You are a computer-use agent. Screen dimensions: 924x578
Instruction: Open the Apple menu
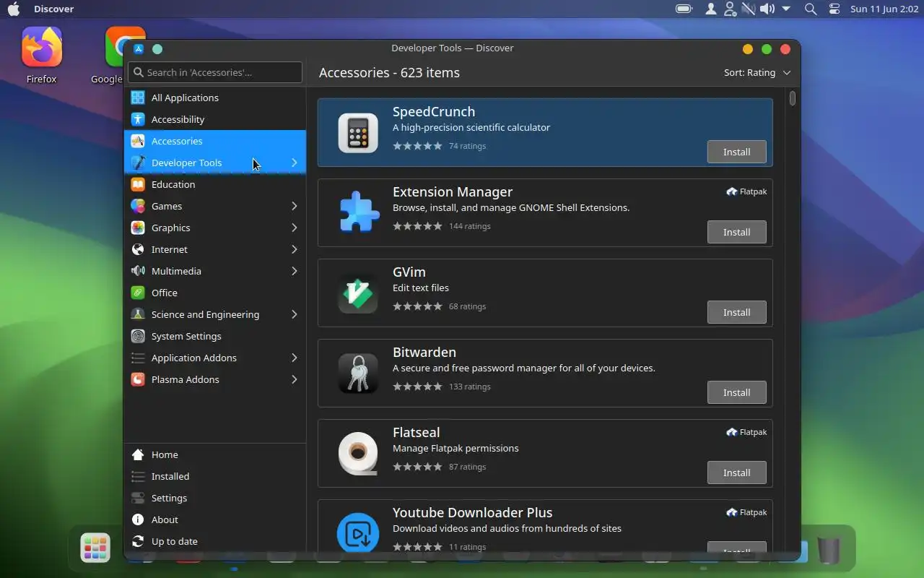pos(14,9)
